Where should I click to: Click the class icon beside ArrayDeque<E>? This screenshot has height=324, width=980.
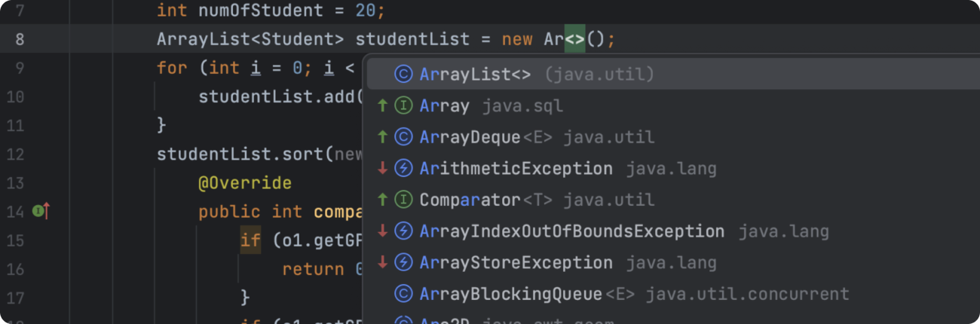(403, 137)
